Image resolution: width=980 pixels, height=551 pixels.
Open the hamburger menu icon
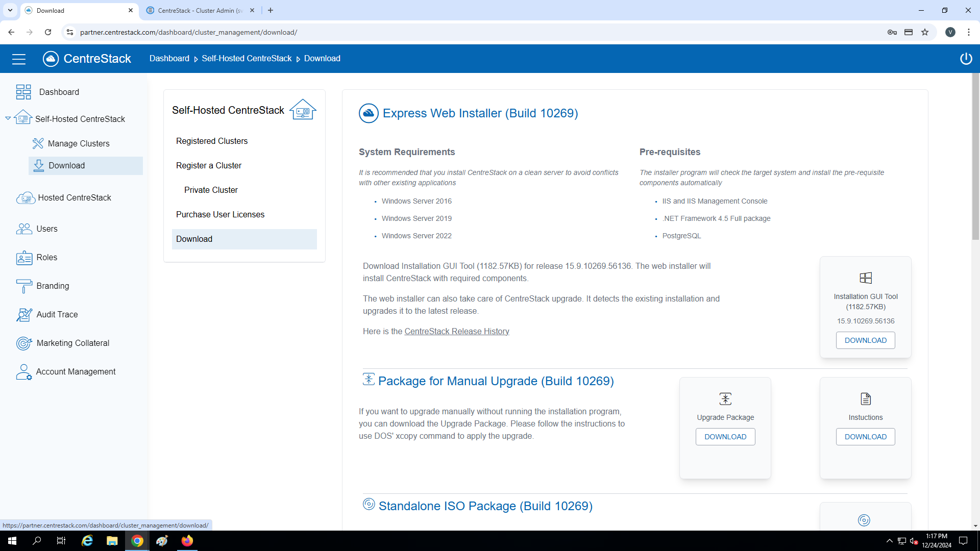(x=19, y=59)
